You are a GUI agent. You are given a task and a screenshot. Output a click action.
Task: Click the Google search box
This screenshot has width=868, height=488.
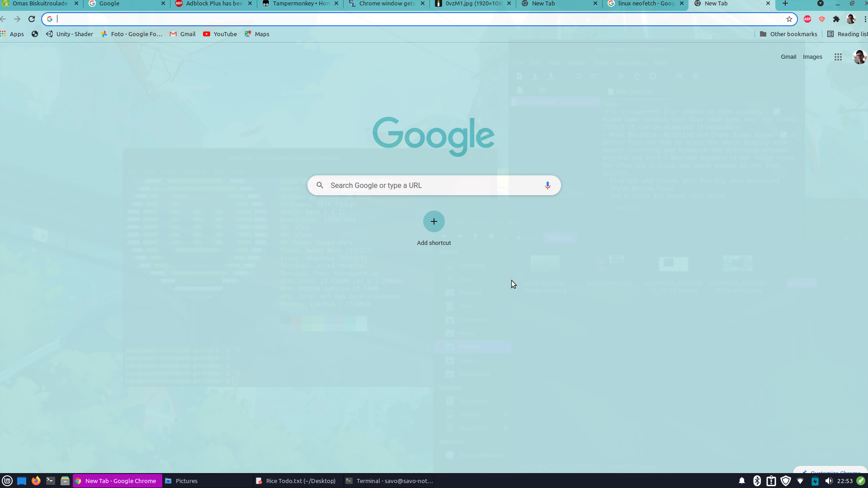point(434,185)
